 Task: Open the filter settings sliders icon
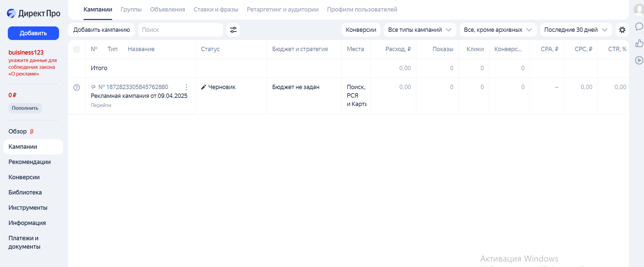(233, 30)
